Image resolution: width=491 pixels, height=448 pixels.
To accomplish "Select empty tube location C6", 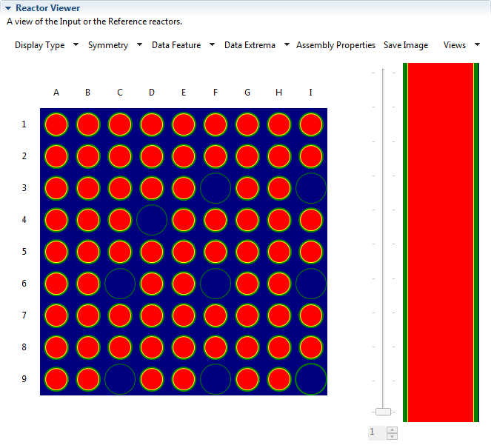I will [120, 284].
